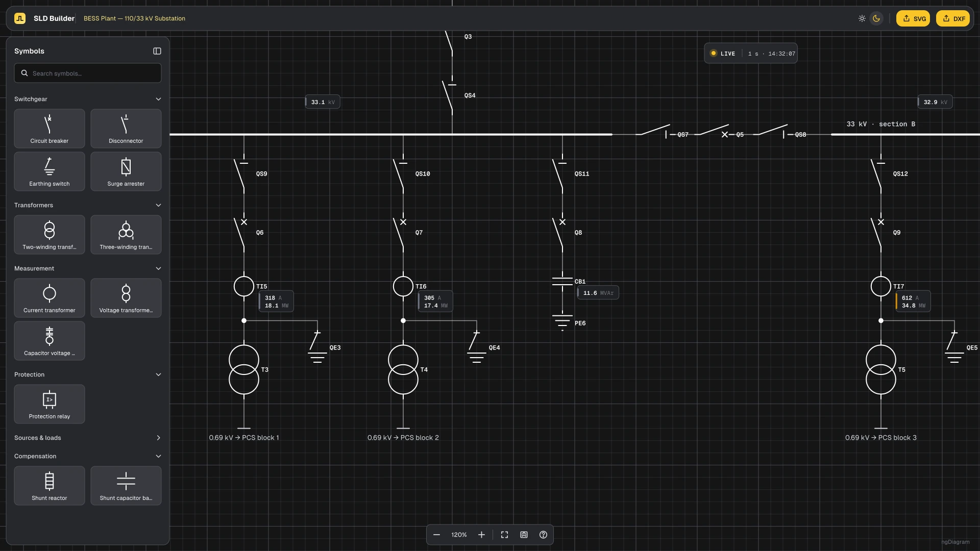
Task: Choose the Surge arrester symbol
Action: click(x=126, y=171)
